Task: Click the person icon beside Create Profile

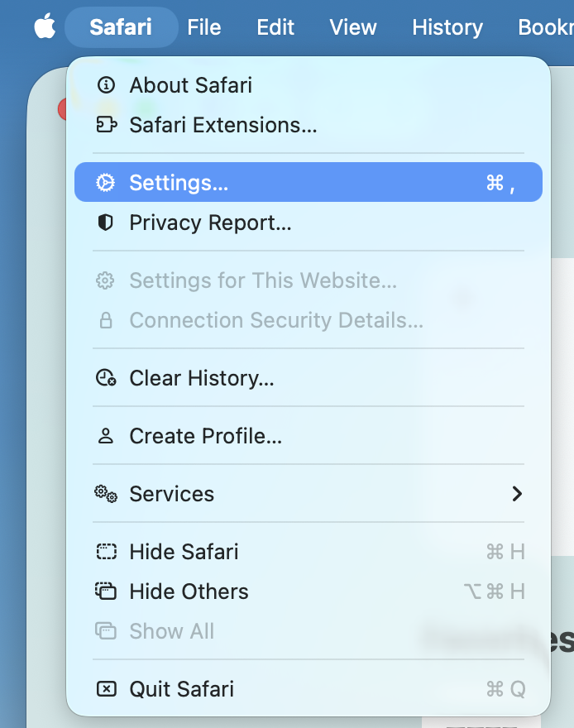Action: coord(105,436)
